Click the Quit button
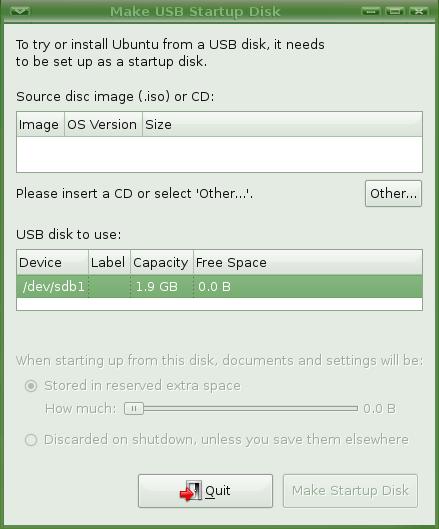Image resolution: width=439 pixels, height=529 pixels. 205,491
